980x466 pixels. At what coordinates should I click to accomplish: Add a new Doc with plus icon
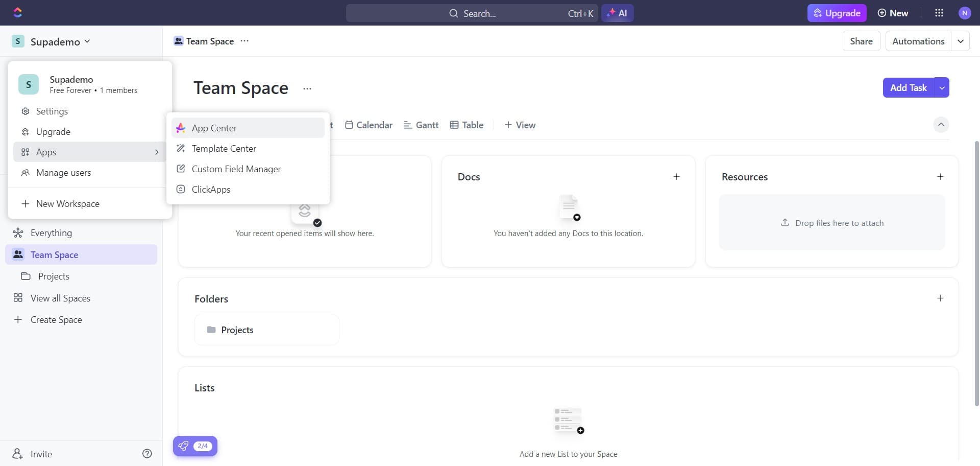[676, 177]
